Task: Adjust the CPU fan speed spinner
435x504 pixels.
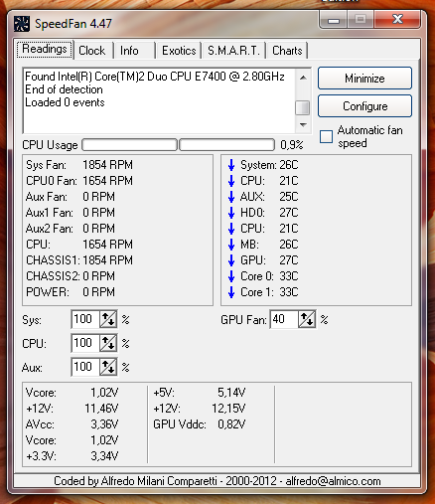Action: pos(108,343)
